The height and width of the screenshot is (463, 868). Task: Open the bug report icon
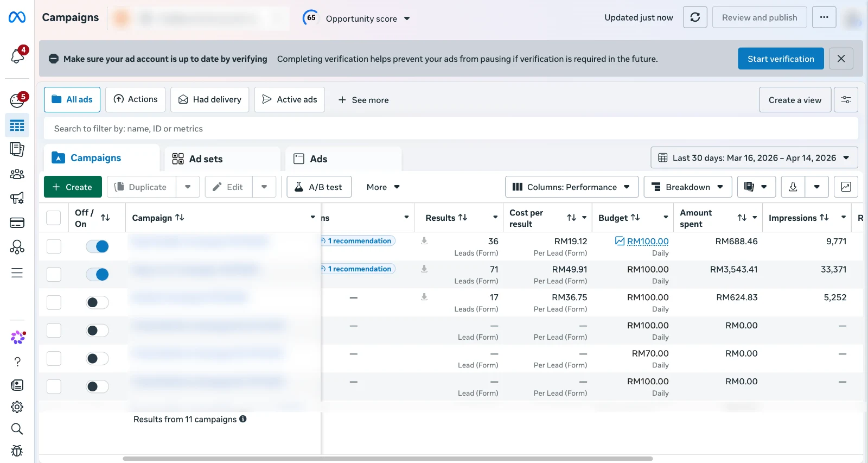[x=17, y=451]
